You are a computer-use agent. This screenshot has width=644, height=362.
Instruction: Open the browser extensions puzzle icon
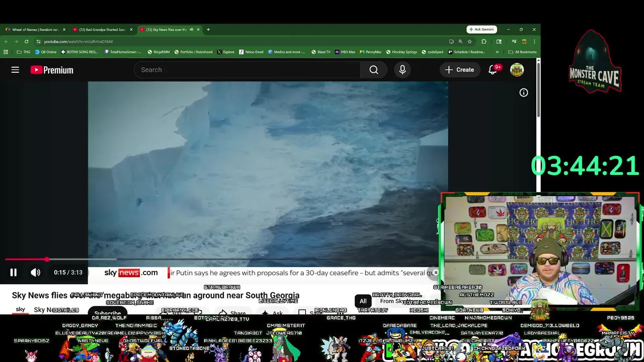point(484,42)
